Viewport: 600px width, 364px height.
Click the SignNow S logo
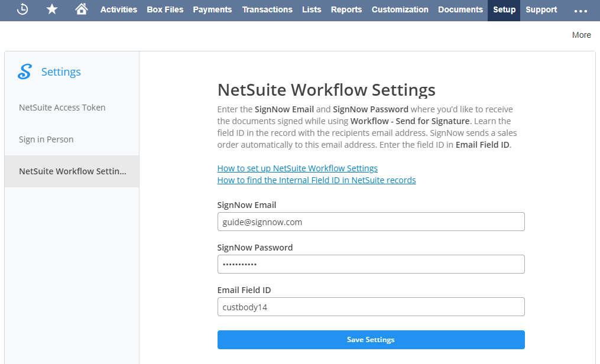click(x=25, y=71)
